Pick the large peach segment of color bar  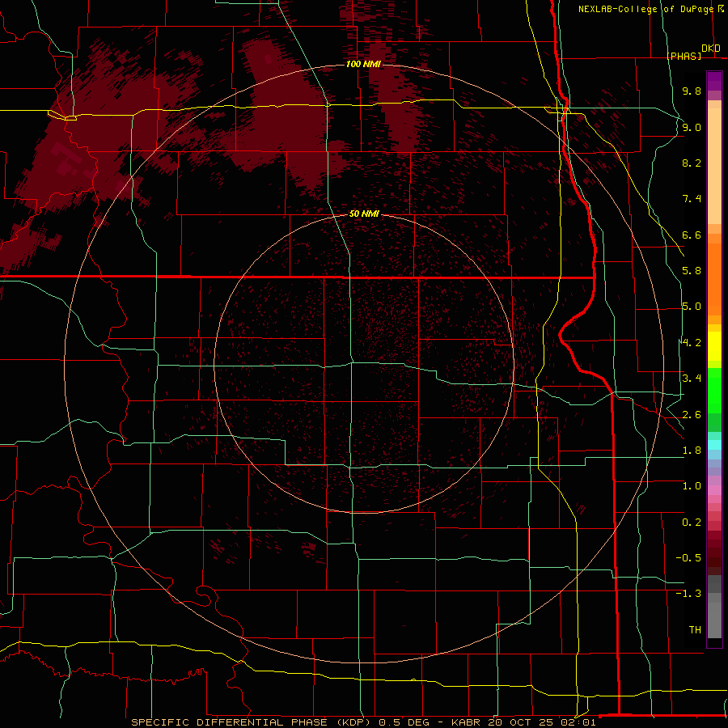pyautogui.click(x=714, y=167)
